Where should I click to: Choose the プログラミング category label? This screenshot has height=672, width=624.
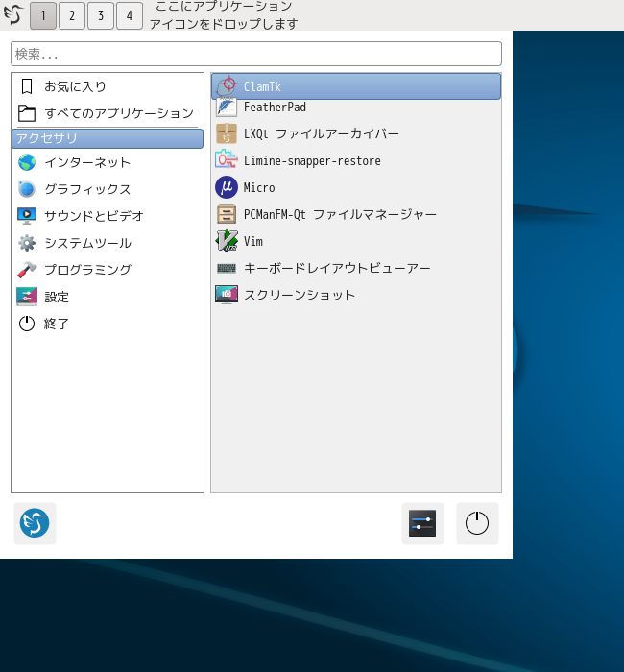point(88,270)
